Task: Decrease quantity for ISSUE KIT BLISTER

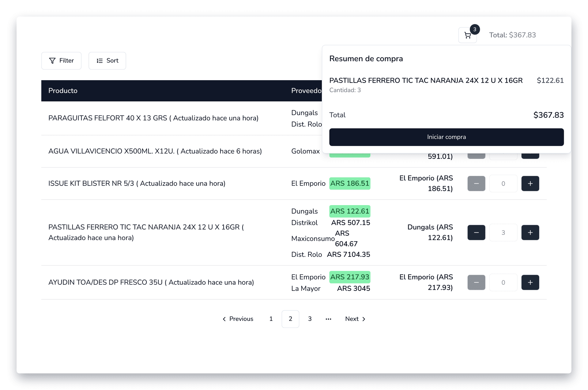Action: [476, 183]
